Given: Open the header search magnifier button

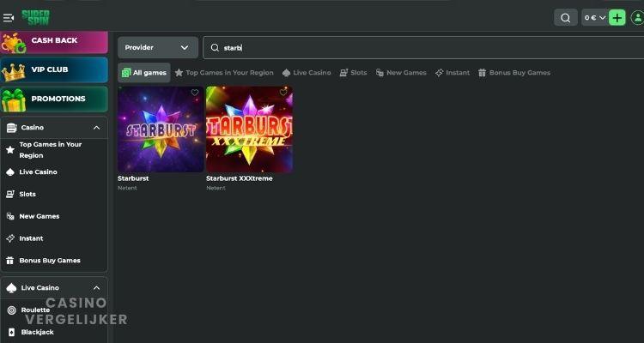Looking at the screenshot, I should (566, 18).
